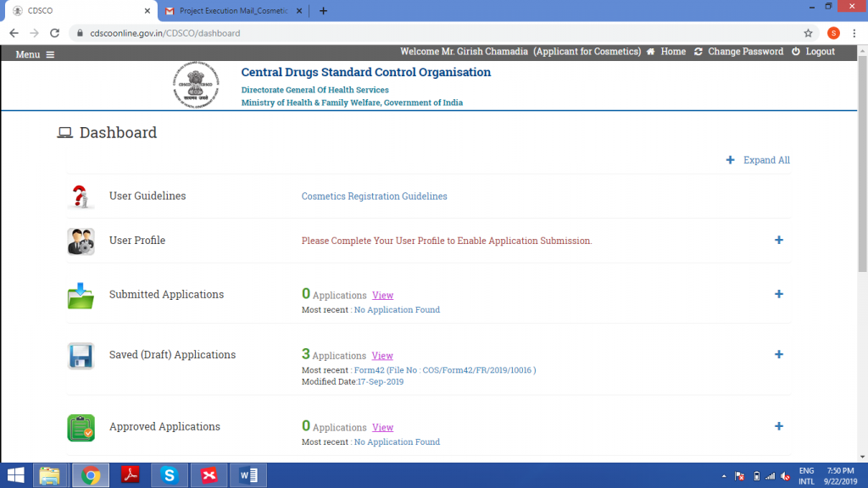
Task: Click the Welcome Mr. Girish Chamadia text
Action: pos(464,52)
